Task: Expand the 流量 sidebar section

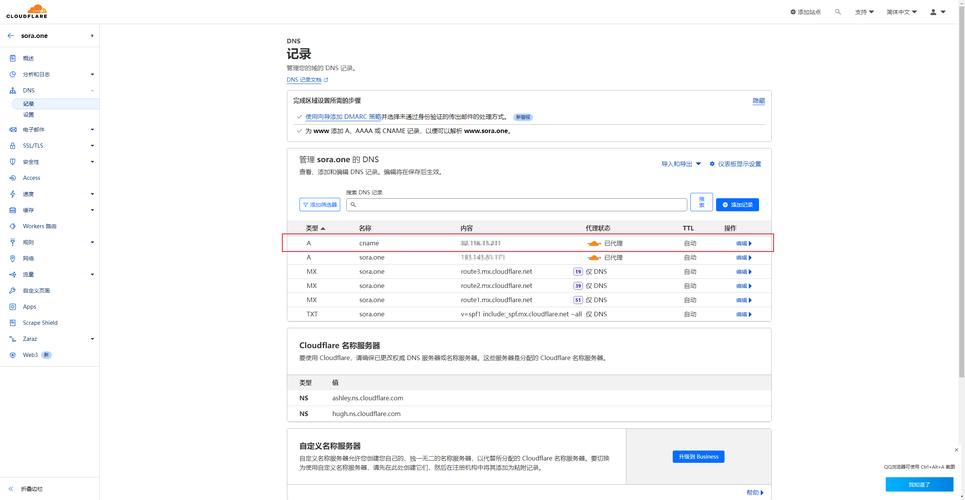Action: [92, 275]
